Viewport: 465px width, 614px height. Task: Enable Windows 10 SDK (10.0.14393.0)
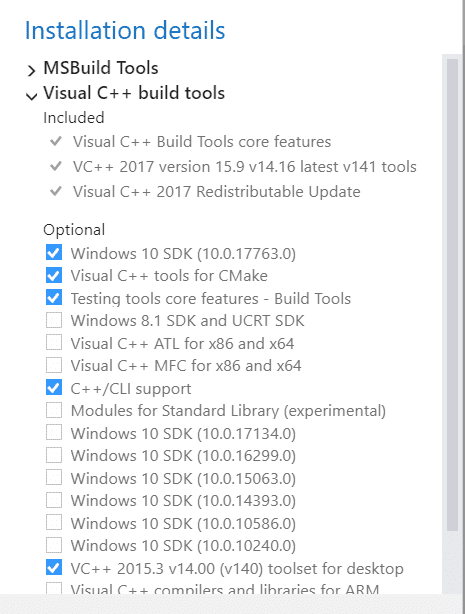54,500
